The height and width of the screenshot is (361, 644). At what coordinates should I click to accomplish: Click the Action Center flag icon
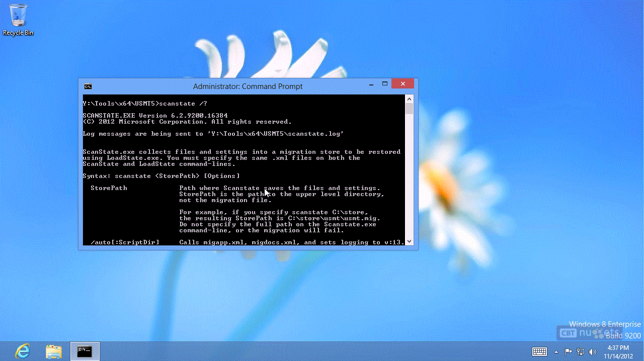(x=569, y=351)
